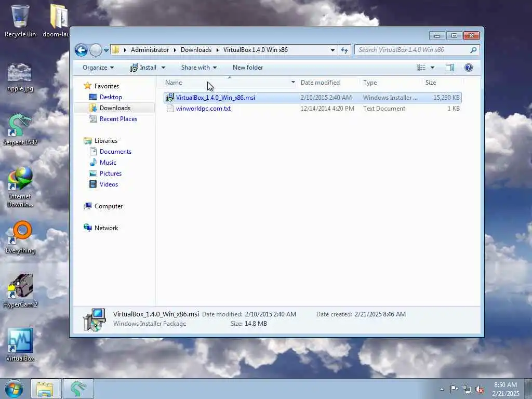Open taskbar clock showing 8:50 AM
This screenshot has width=532, height=399.
(506, 389)
